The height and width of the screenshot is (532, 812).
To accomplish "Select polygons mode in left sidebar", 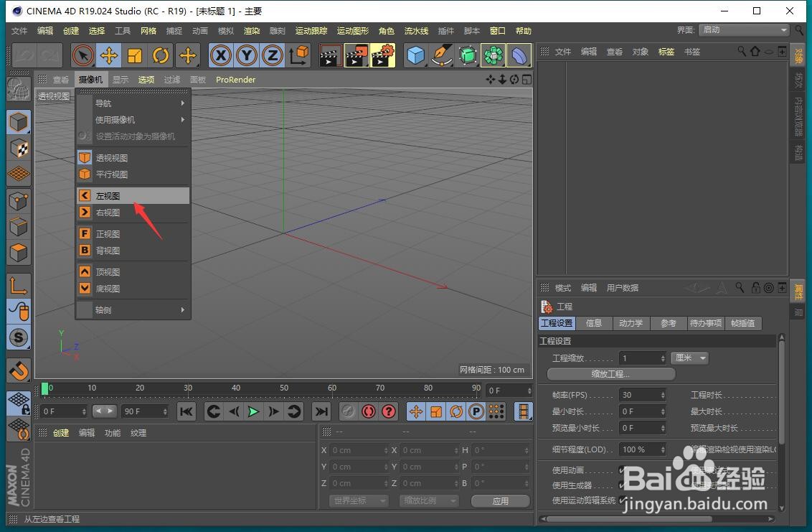I will 19,253.
